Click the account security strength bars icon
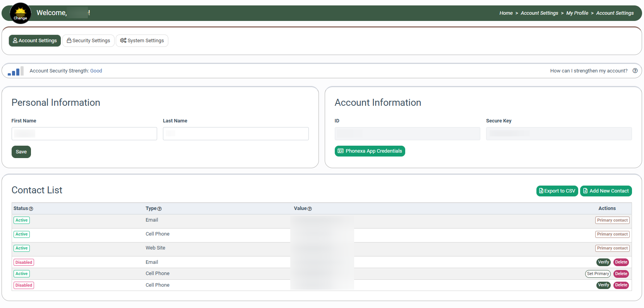 (16, 71)
